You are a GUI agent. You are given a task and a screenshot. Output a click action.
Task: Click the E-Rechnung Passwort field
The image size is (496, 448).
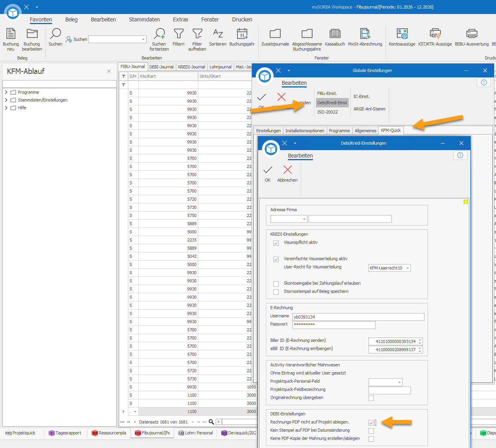click(334, 325)
